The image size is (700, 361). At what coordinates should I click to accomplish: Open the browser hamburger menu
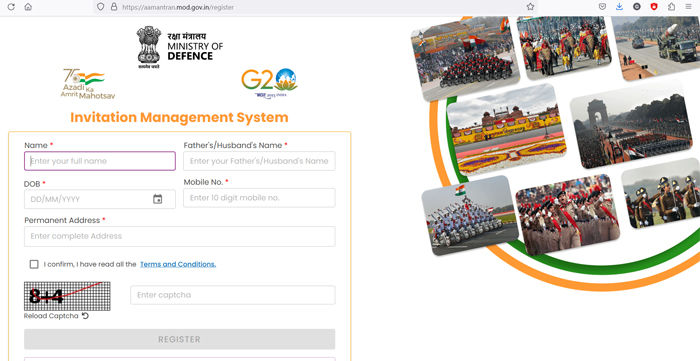pos(688,7)
